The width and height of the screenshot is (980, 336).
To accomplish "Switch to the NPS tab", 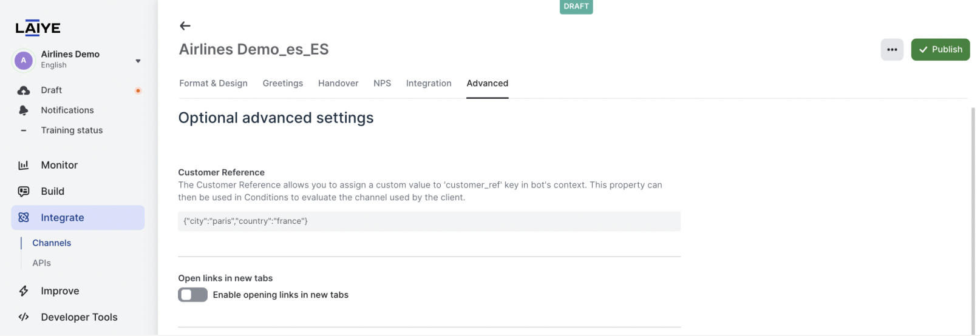I will [x=382, y=83].
